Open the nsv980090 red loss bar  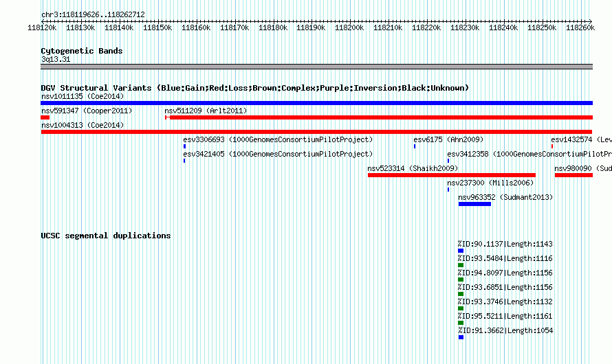[573, 175]
